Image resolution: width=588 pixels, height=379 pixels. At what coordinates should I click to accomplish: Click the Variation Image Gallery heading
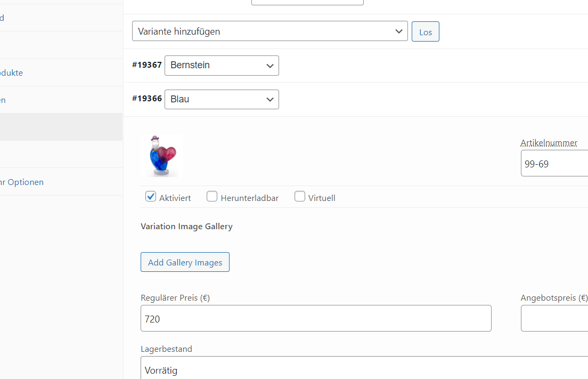186,226
